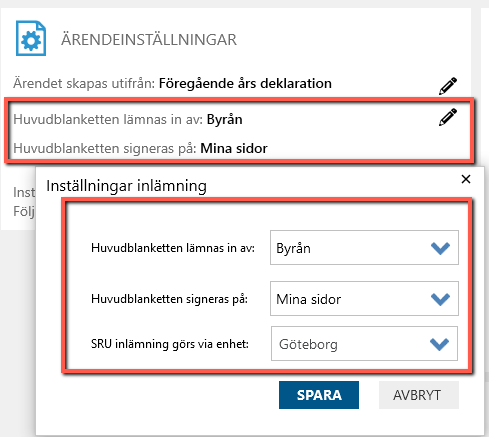Select the 'Föregående års deklaration' value text

(x=245, y=83)
